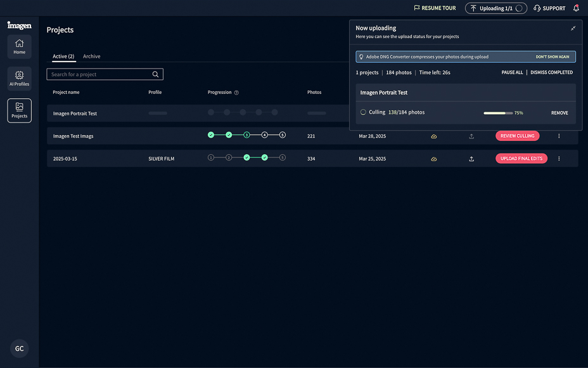This screenshot has width=588, height=368.
Task: Click the Profile column header
Action: [x=155, y=93]
